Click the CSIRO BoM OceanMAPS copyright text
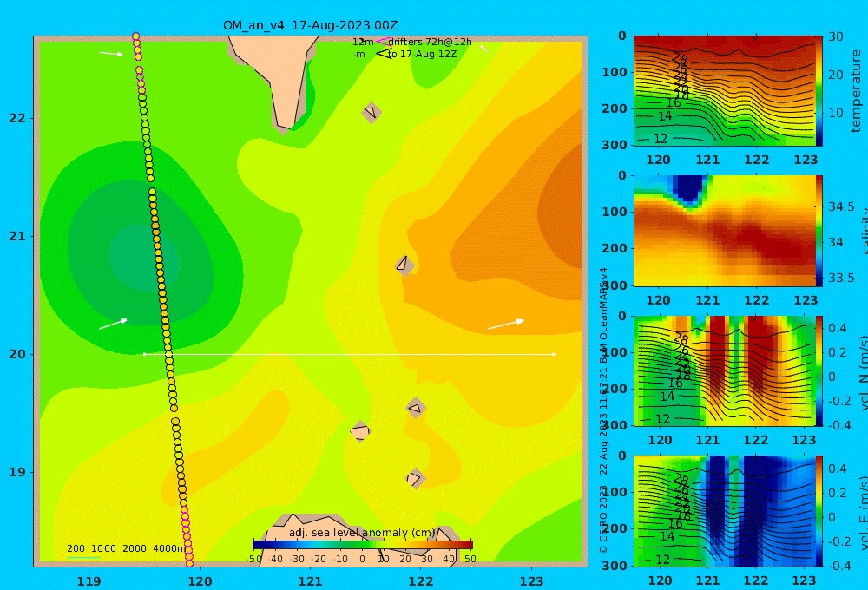868x590 pixels. coord(603,410)
